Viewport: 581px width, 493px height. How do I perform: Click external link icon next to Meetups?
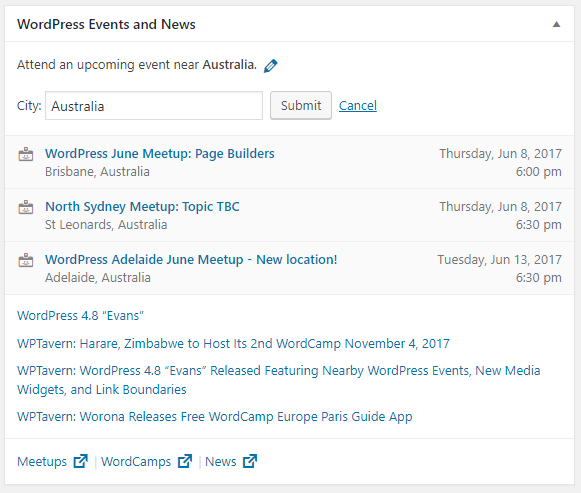(x=80, y=461)
